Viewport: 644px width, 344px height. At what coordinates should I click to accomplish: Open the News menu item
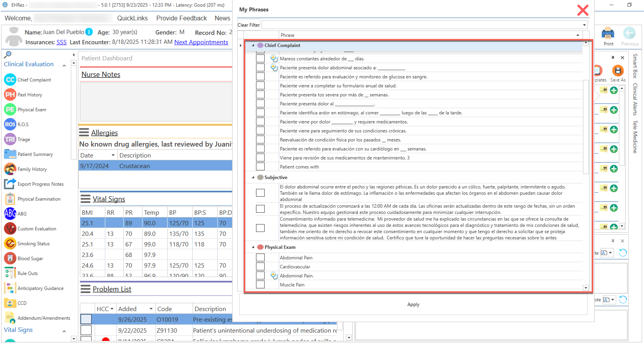222,18
